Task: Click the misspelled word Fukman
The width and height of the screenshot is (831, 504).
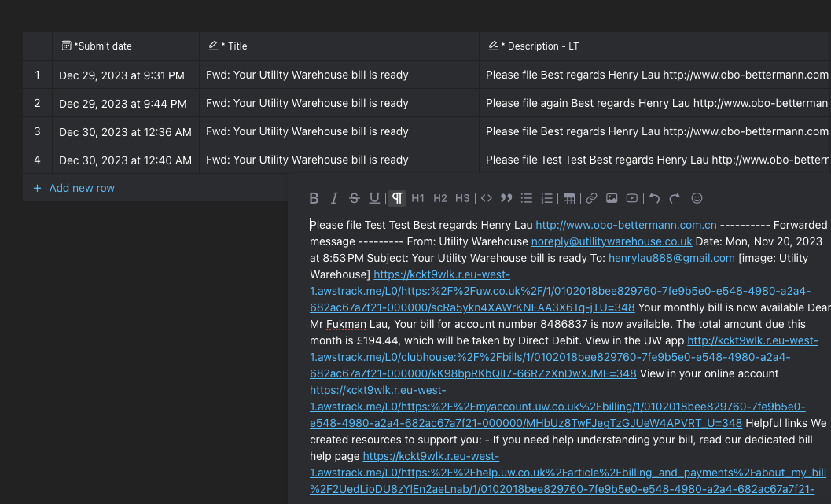Action: pyautogui.click(x=346, y=324)
